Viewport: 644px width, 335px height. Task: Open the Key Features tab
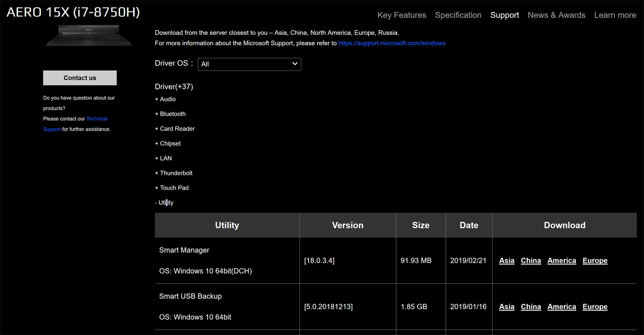point(401,15)
